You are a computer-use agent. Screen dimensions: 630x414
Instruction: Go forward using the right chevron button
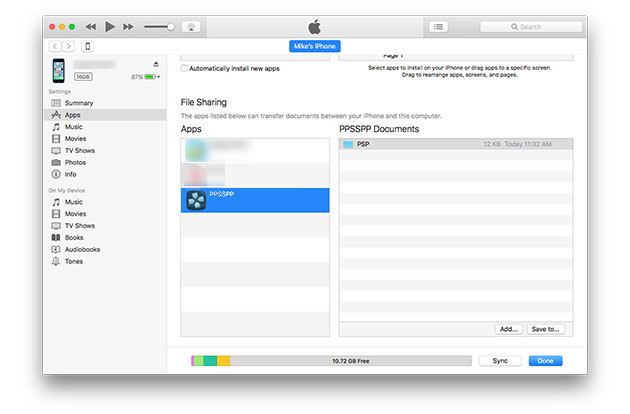pyautogui.click(x=68, y=46)
